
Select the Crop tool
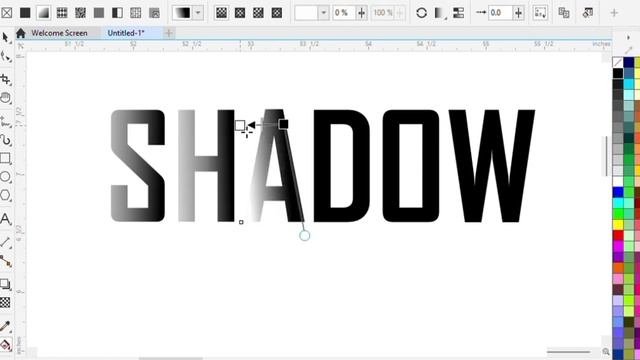[6, 79]
